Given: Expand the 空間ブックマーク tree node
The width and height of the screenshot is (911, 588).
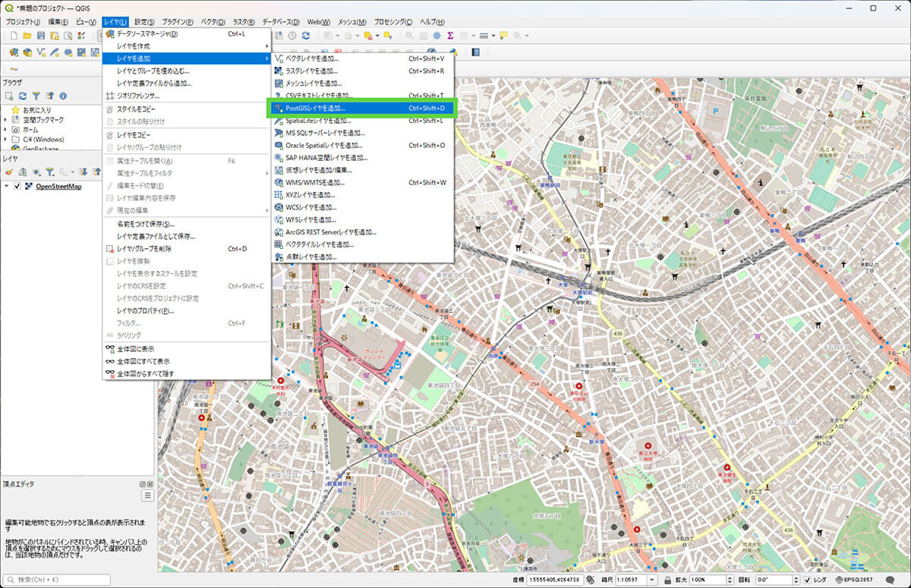Looking at the screenshot, I should click(x=6, y=120).
